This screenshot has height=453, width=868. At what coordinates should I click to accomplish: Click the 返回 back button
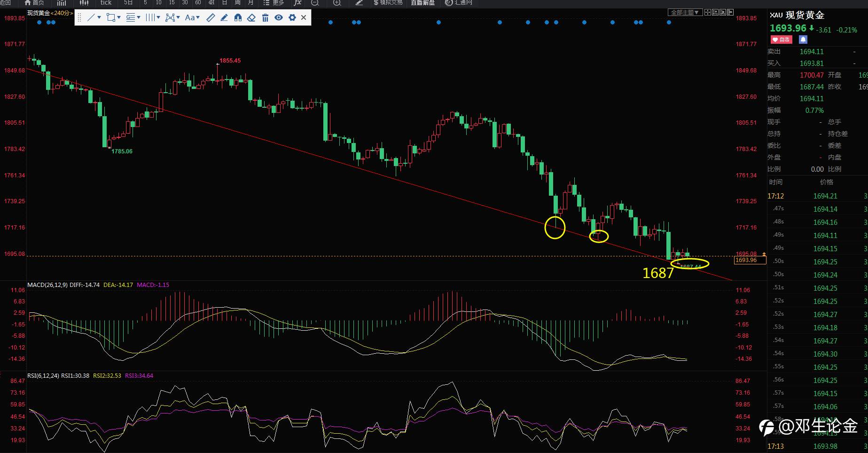(x=5, y=2)
